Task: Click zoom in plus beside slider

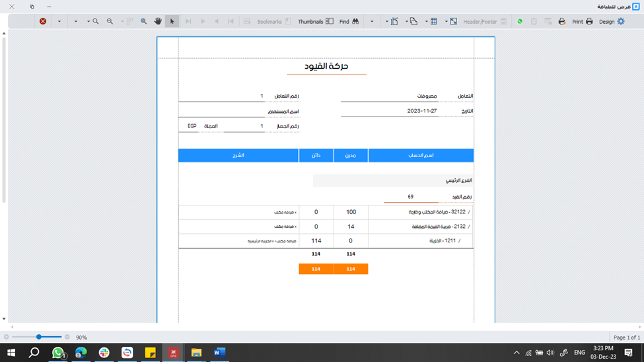Action: tap(67, 337)
